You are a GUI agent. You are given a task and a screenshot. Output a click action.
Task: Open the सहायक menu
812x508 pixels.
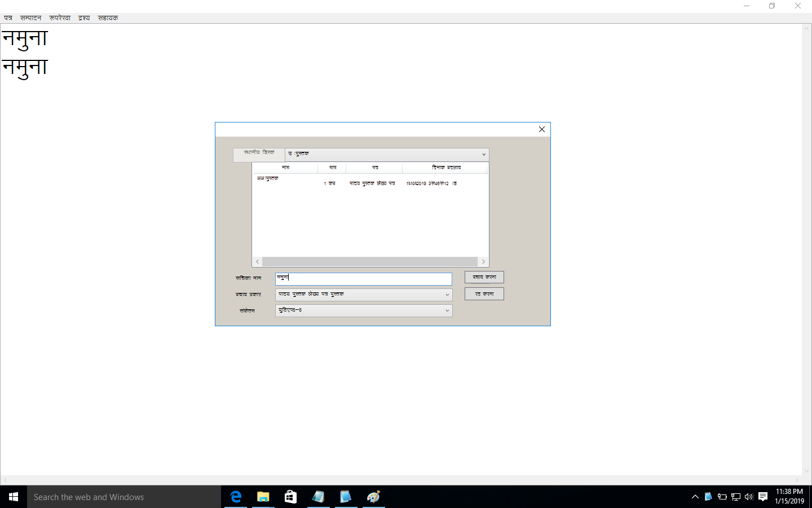[x=108, y=18]
